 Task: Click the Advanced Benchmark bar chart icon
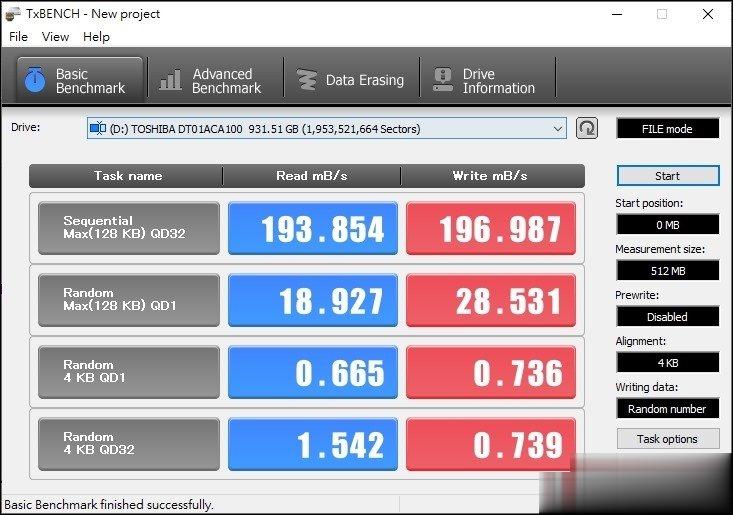coord(171,80)
